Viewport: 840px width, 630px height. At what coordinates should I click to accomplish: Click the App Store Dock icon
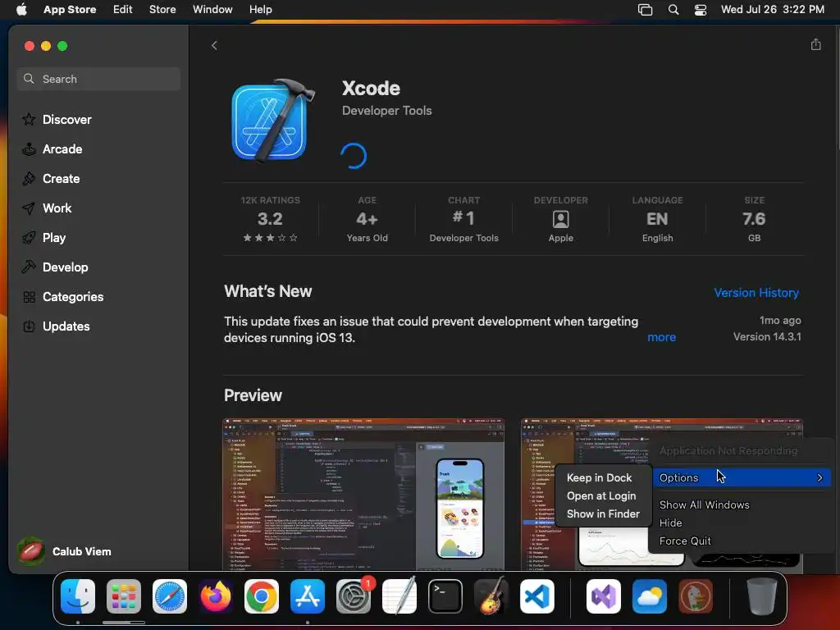click(308, 596)
